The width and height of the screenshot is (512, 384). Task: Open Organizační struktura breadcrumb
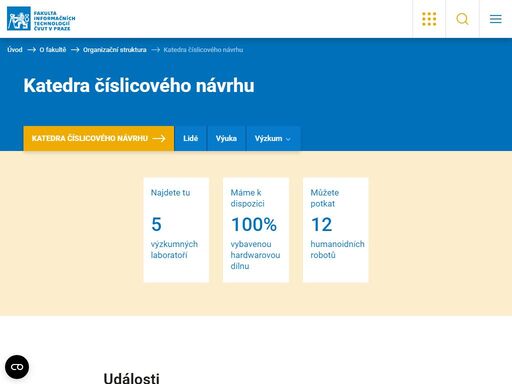coord(115,50)
